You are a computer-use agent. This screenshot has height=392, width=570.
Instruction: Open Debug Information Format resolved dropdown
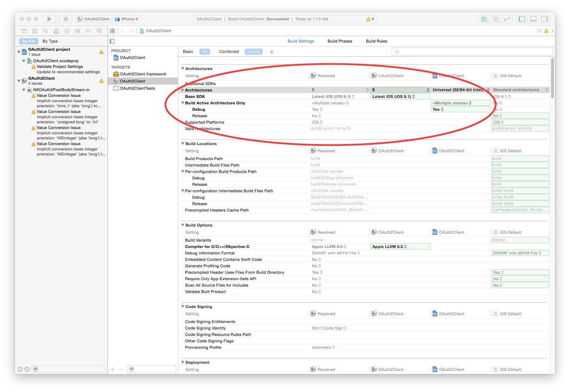(x=336, y=253)
